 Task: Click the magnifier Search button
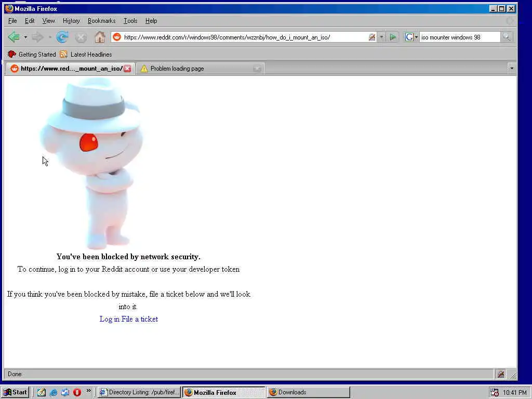pos(506,37)
